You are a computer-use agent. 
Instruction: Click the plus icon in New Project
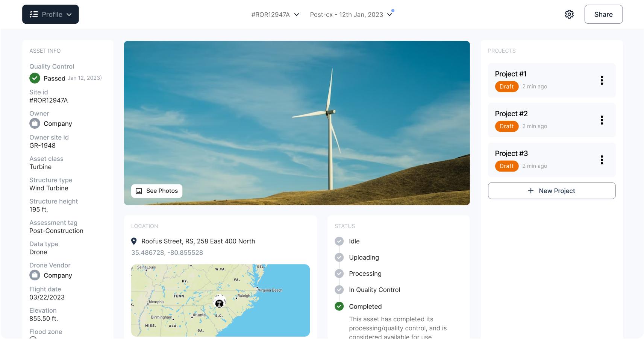click(531, 191)
